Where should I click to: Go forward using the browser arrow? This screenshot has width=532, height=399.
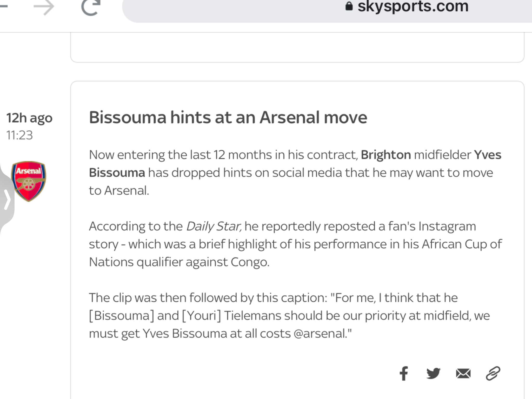click(x=44, y=7)
